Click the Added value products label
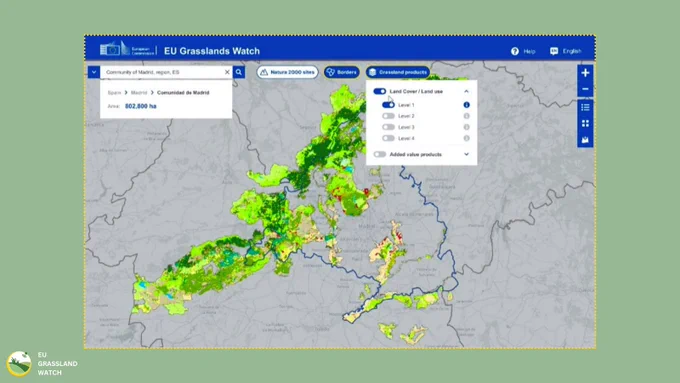The image size is (680, 383). click(x=415, y=154)
